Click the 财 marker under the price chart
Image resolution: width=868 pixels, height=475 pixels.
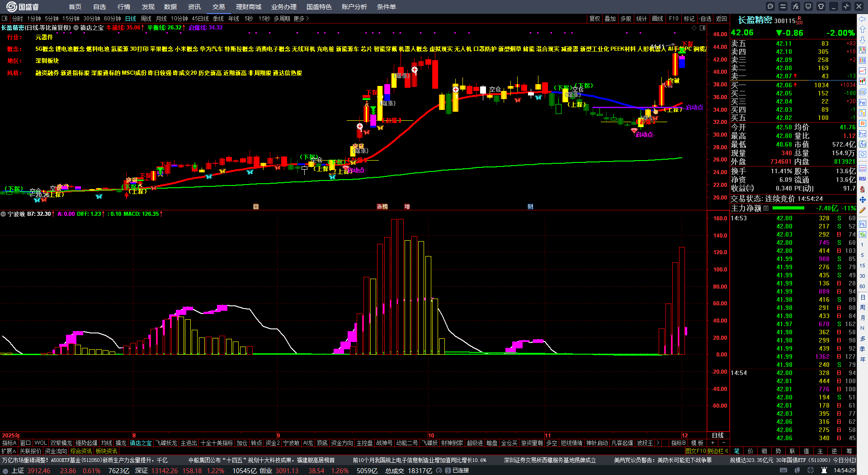click(530, 207)
